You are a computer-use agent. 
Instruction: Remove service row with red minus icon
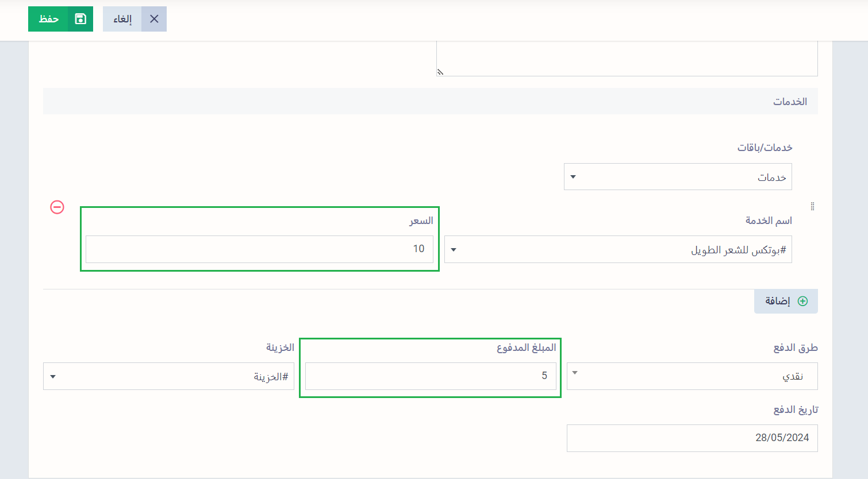(57, 207)
